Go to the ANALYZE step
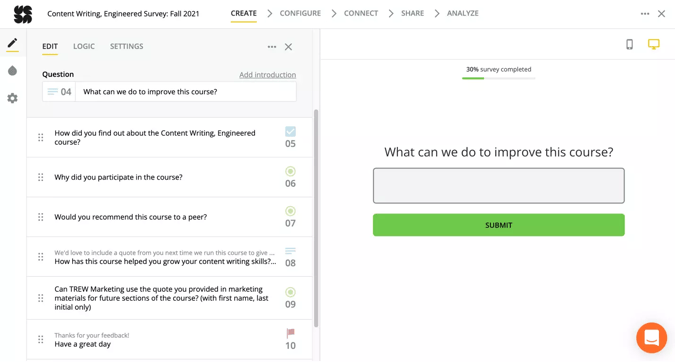The width and height of the screenshot is (675, 363). click(462, 13)
